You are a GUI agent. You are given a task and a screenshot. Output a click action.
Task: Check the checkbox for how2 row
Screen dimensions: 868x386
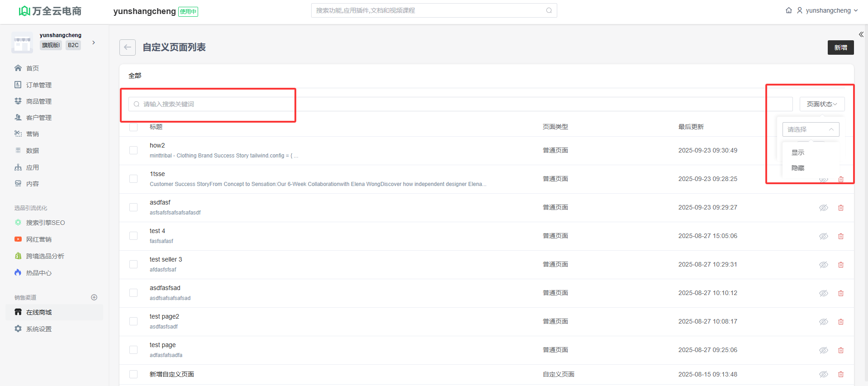pyautogui.click(x=133, y=150)
